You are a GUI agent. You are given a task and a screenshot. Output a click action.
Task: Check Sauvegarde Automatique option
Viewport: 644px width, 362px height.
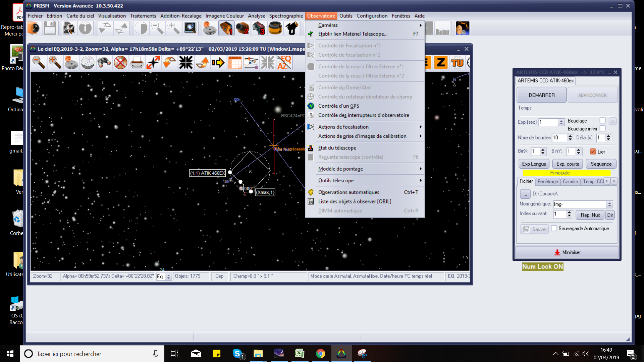[x=554, y=228]
